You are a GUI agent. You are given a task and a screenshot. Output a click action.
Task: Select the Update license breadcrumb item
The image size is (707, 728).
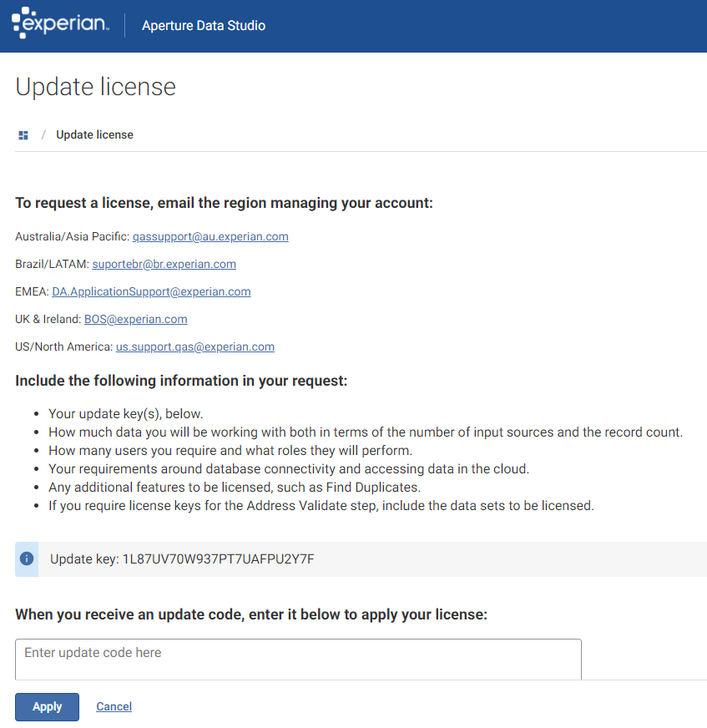point(94,134)
